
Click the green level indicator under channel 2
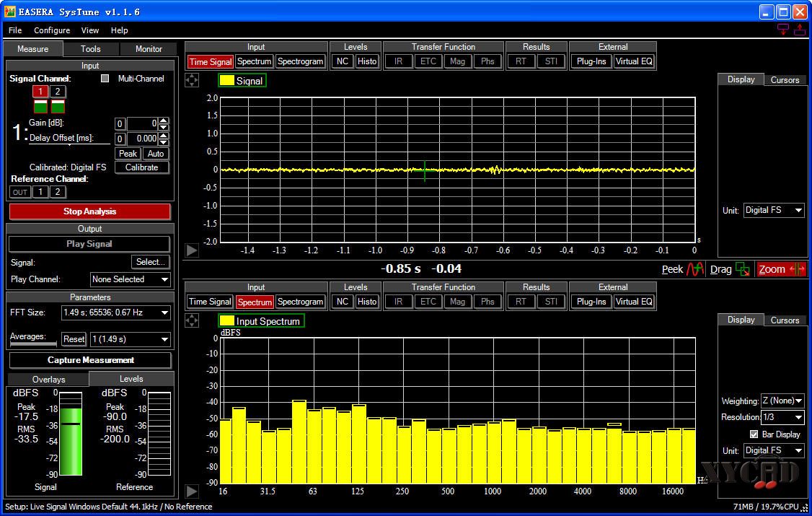(58, 107)
